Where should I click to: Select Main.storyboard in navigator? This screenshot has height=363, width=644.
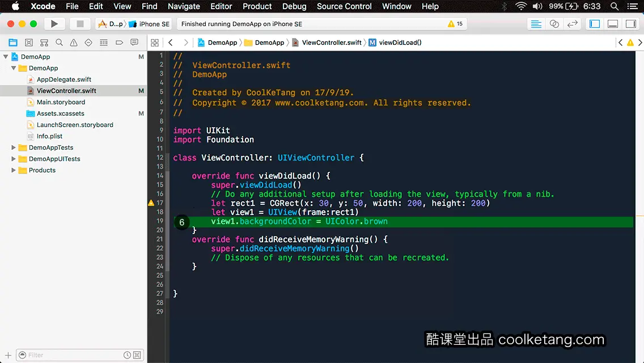coord(61,102)
